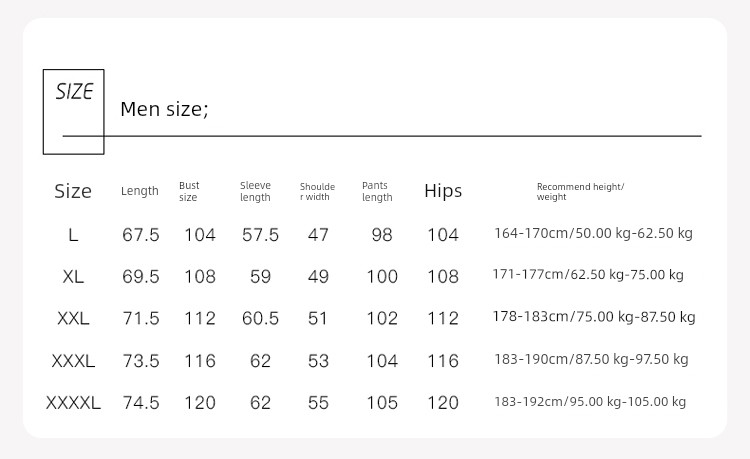
Task: Click the 183-192cm/95.00 kg-105.00 kg text
Action: click(590, 402)
